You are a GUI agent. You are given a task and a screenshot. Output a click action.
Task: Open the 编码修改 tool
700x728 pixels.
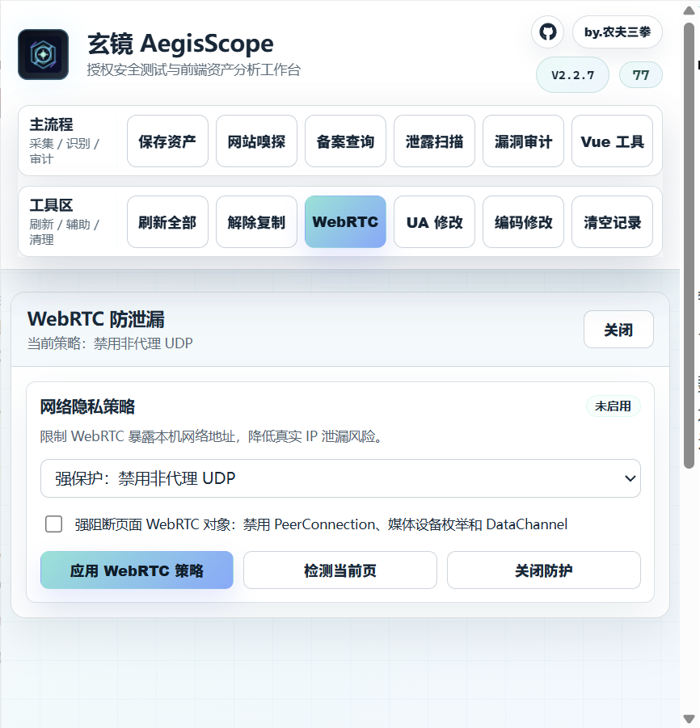(x=523, y=222)
